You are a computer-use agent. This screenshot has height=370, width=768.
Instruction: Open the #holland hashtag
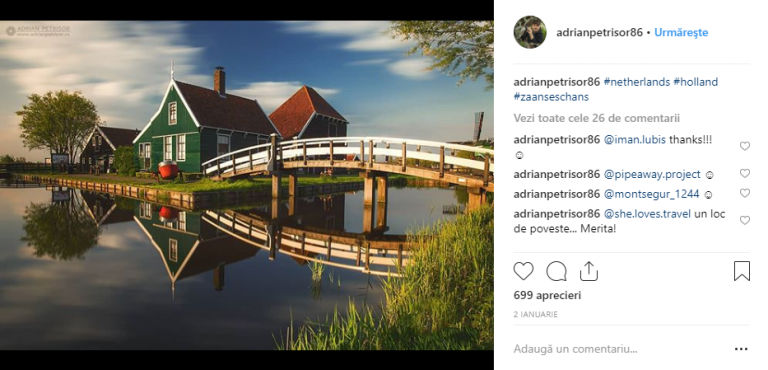pyautogui.click(x=696, y=82)
